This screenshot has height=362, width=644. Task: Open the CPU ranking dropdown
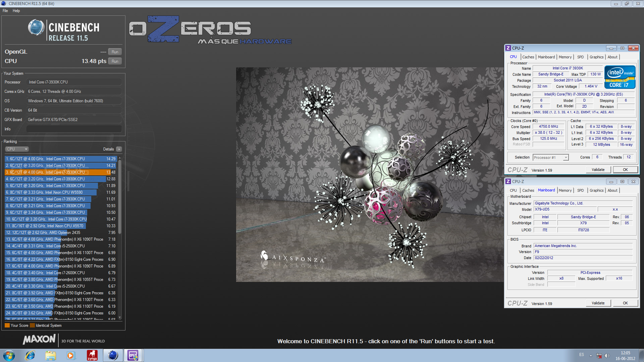pos(17,149)
